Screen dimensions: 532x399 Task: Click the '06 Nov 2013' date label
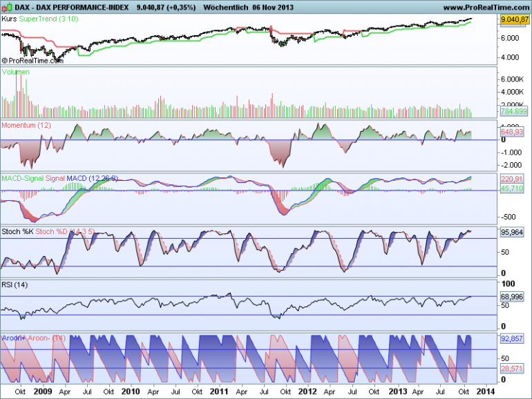pyautogui.click(x=273, y=8)
